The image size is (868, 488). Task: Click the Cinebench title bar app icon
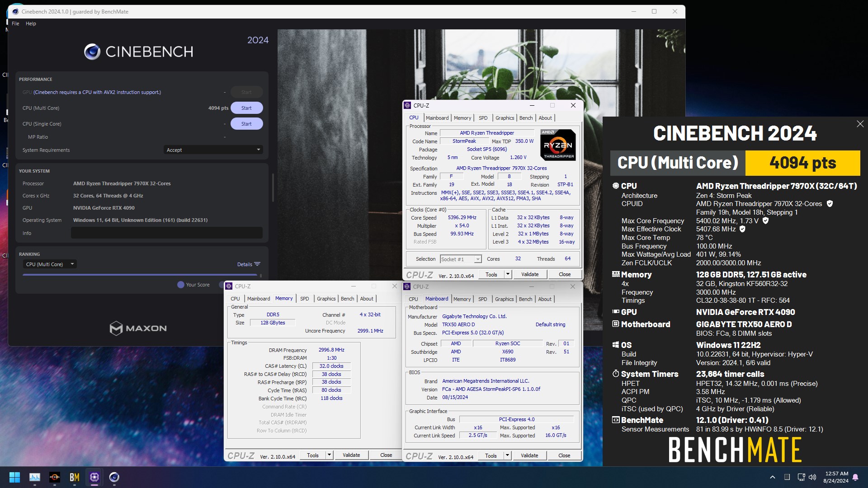click(15, 11)
